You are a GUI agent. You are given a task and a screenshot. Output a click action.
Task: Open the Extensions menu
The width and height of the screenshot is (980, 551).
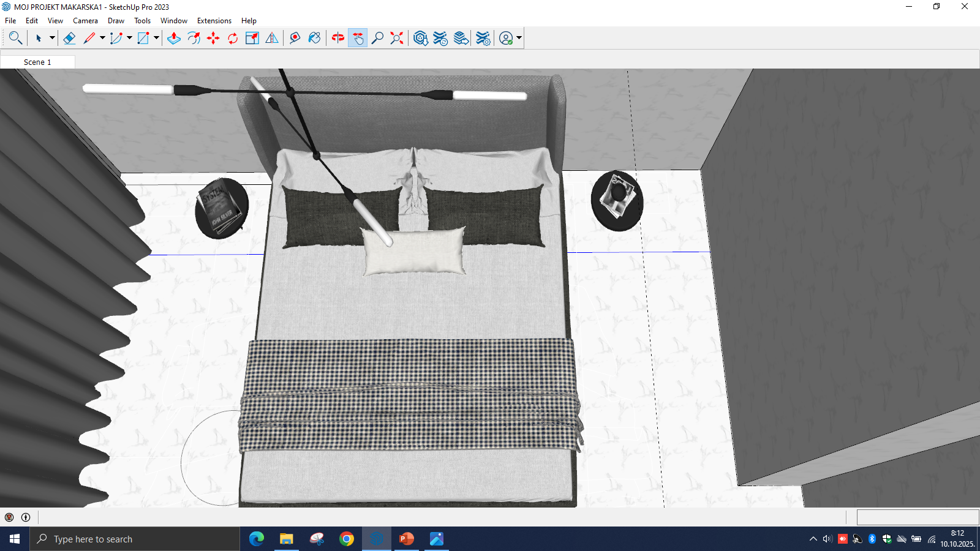(x=214, y=21)
